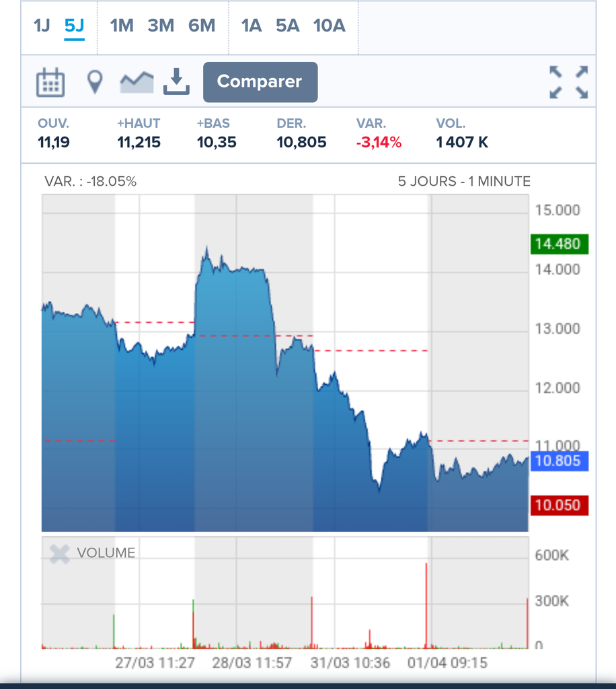The height and width of the screenshot is (689, 616).
Task: Switch chart to 3M range
Action: [x=161, y=26]
